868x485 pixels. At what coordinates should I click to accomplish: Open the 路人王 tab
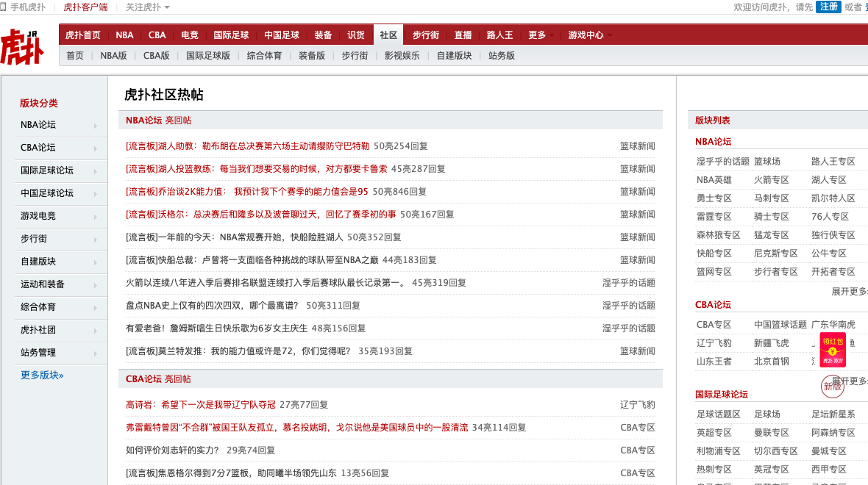(x=500, y=35)
